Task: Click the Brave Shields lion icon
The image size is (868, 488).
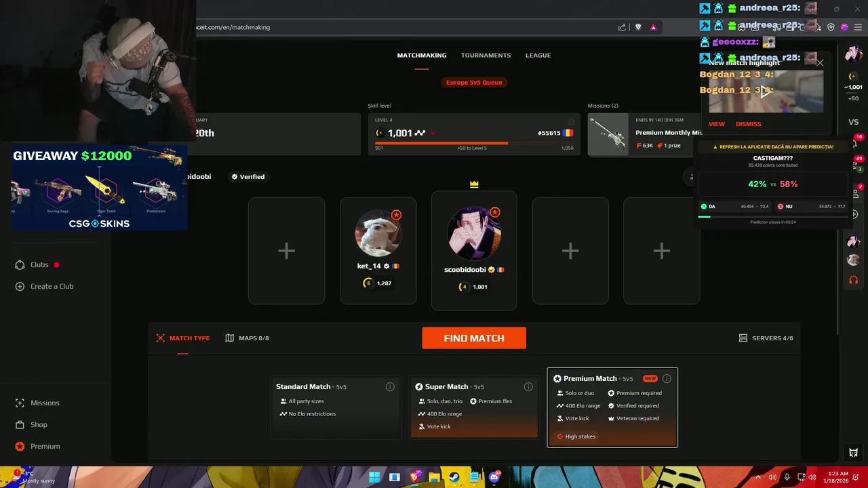Action: [x=638, y=27]
